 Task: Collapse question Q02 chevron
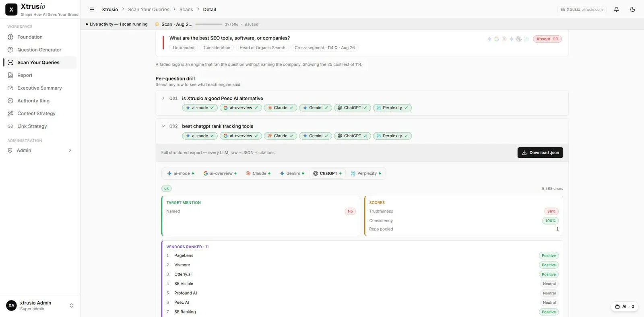tap(163, 126)
